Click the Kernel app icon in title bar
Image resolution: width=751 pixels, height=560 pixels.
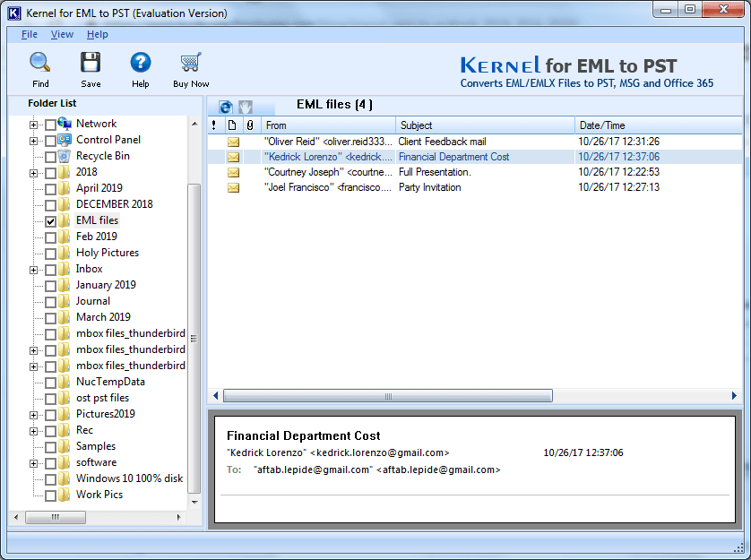(14, 13)
